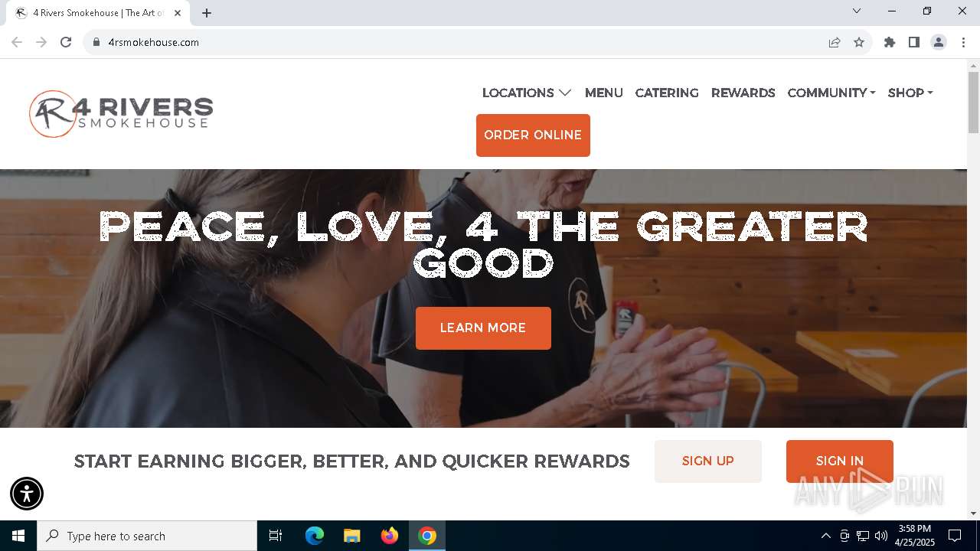
Task: Toggle the browser side panel icon
Action: (914, 42)
